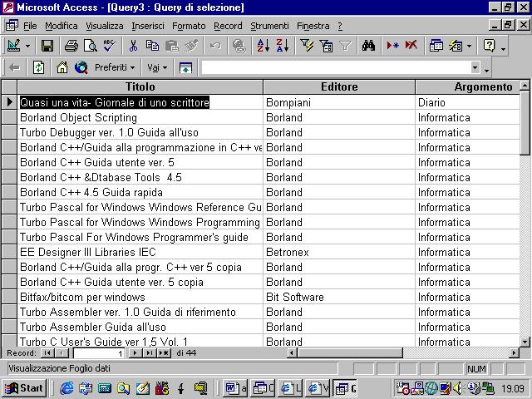The image size is (532, 399).
Task: Select the Editore column header
Action: (339, 86)
